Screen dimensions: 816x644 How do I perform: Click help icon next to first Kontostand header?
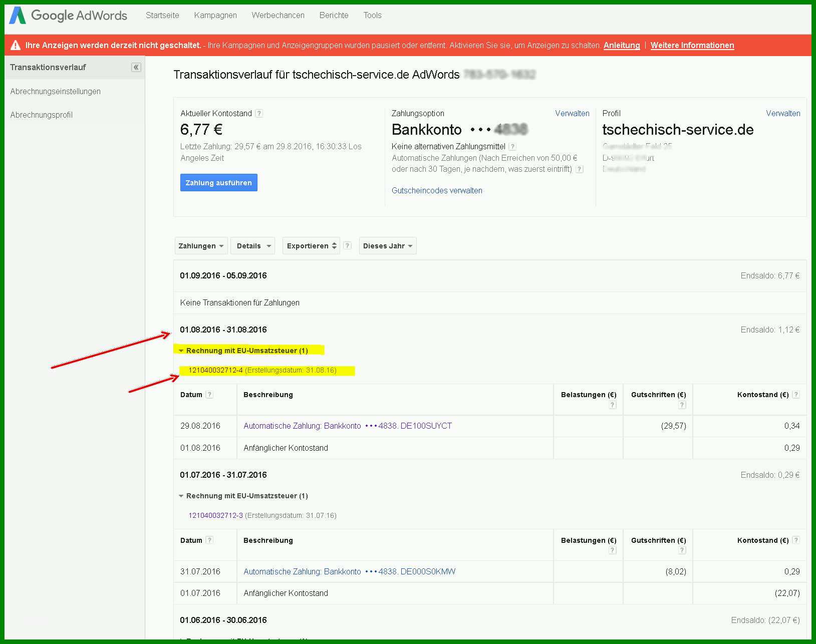(796, 395)
